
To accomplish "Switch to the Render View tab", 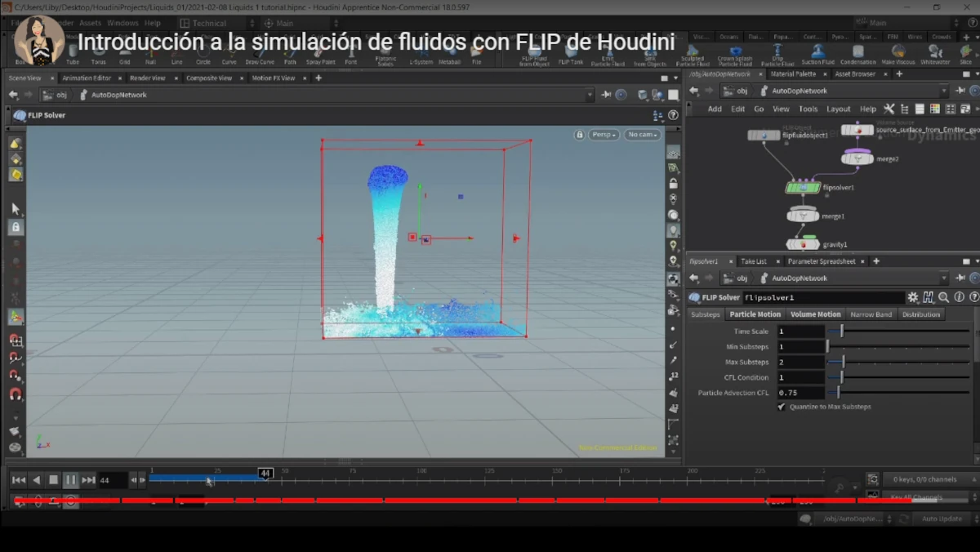I will 147,78.
